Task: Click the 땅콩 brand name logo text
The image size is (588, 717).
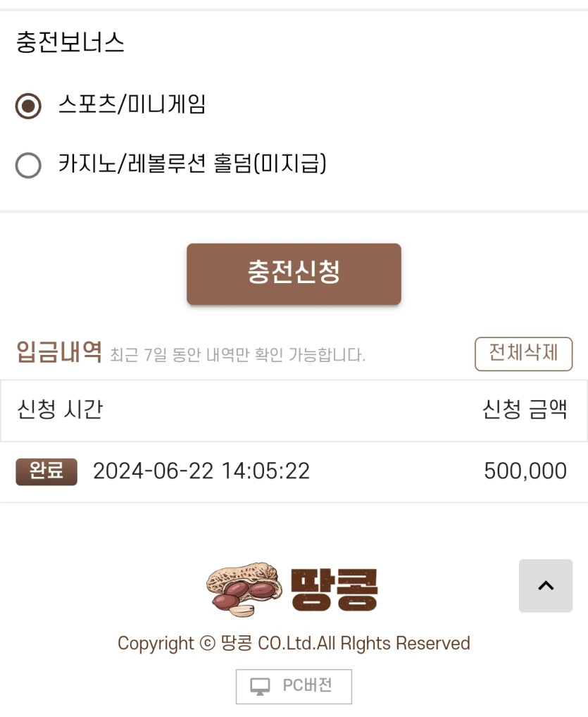Action: pos(334,591)
